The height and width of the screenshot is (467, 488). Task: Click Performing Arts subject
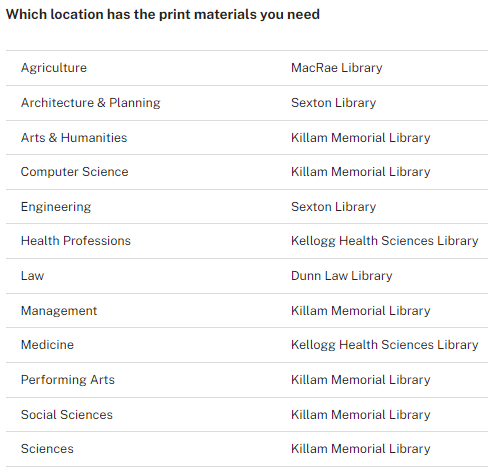click(x=68, y=380)
